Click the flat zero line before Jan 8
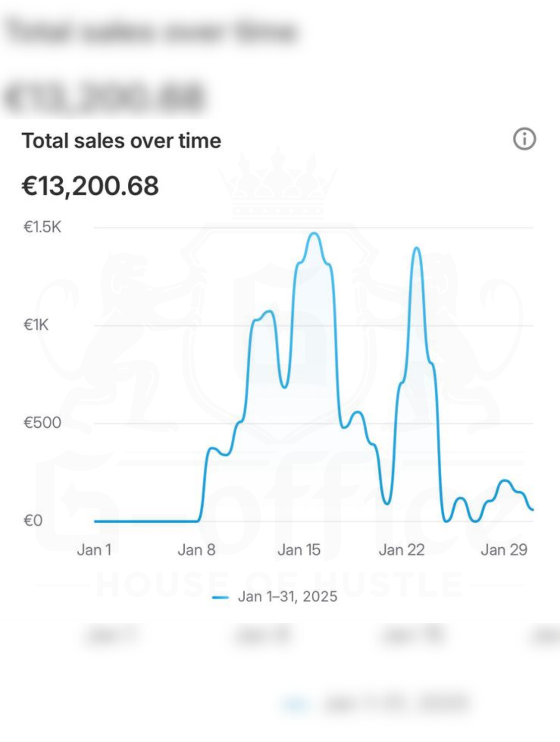 pyautogui.click(x=146, y=521)
